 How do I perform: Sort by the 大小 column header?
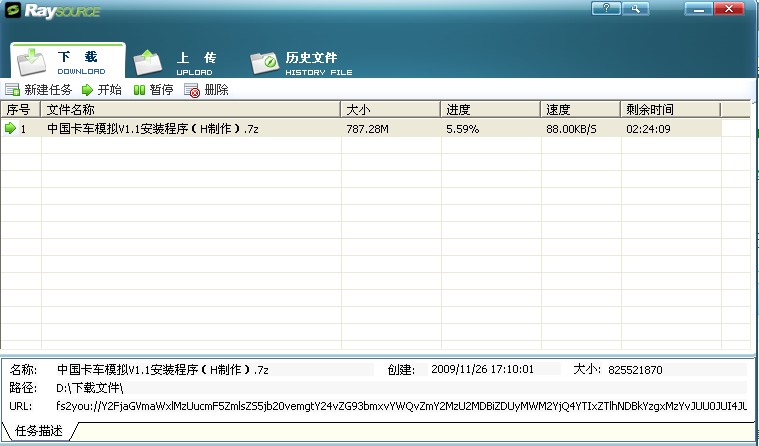pos(391,109)
